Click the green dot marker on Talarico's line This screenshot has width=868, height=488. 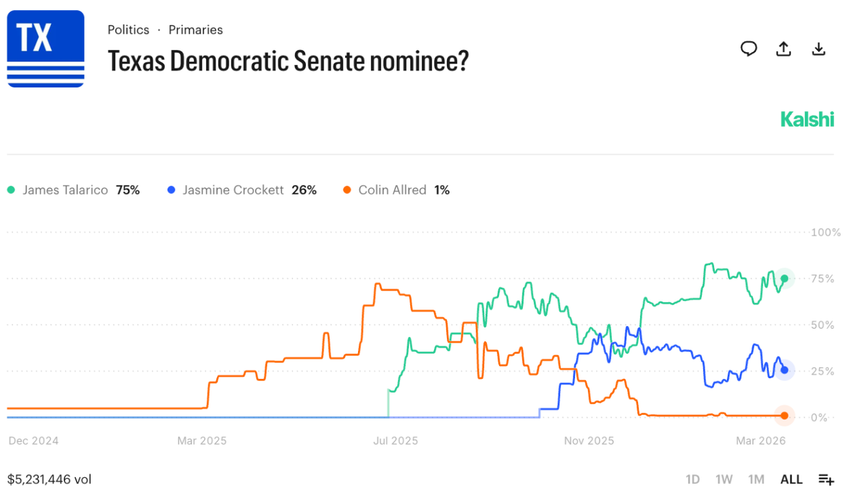click(x=784, y=278)
